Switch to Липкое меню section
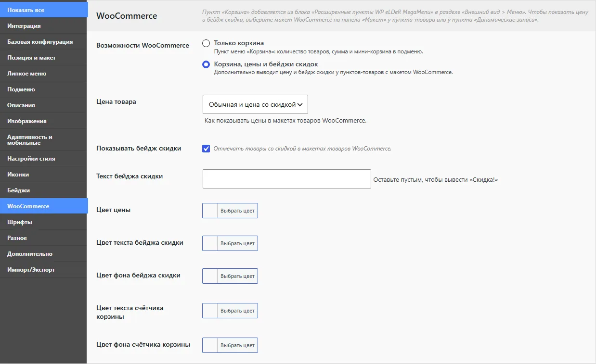Viewport: 596px width, 364px height. point(43,74)
